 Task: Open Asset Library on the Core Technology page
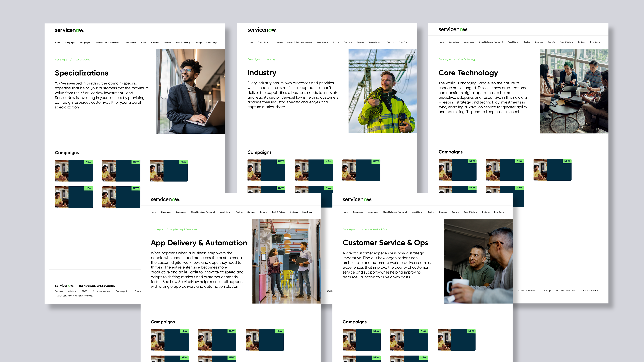point(514,42)
